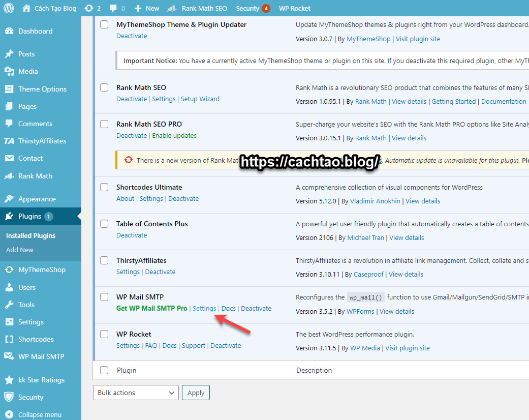Image resolution: width=529 pixels, height=420 pixels.
Task: Click the Users person icon
Action: point(10,287)
